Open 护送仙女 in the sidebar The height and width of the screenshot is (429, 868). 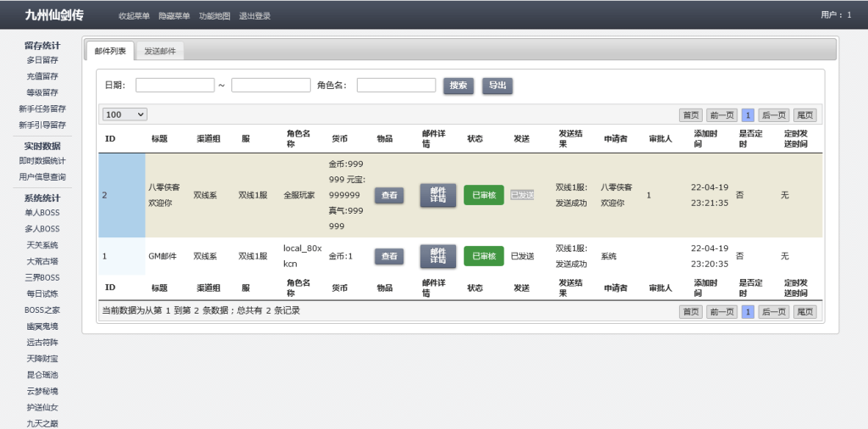(x=42, y=408)
